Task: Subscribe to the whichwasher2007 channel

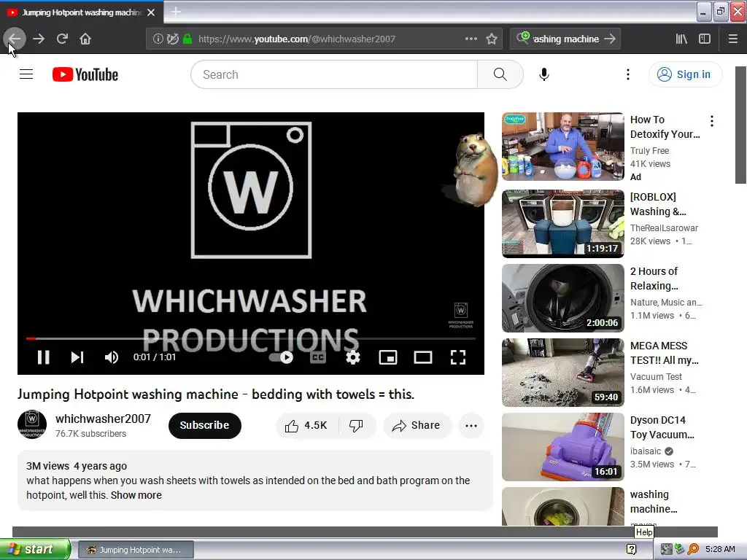Action: click(204, 425)
